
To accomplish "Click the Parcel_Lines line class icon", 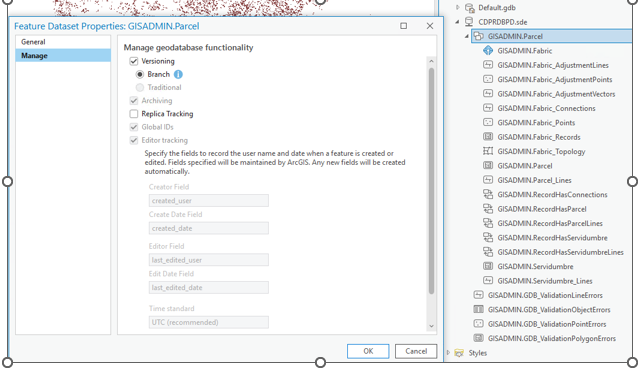I will (488, 180).
